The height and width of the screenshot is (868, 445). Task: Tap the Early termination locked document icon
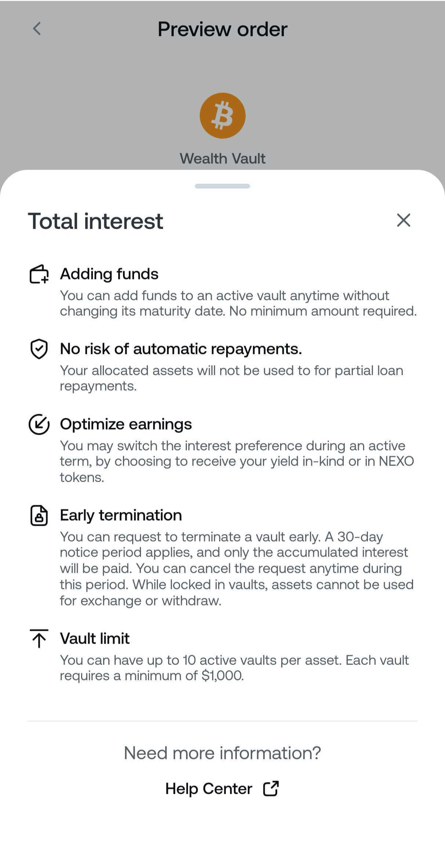pos(39,516)
